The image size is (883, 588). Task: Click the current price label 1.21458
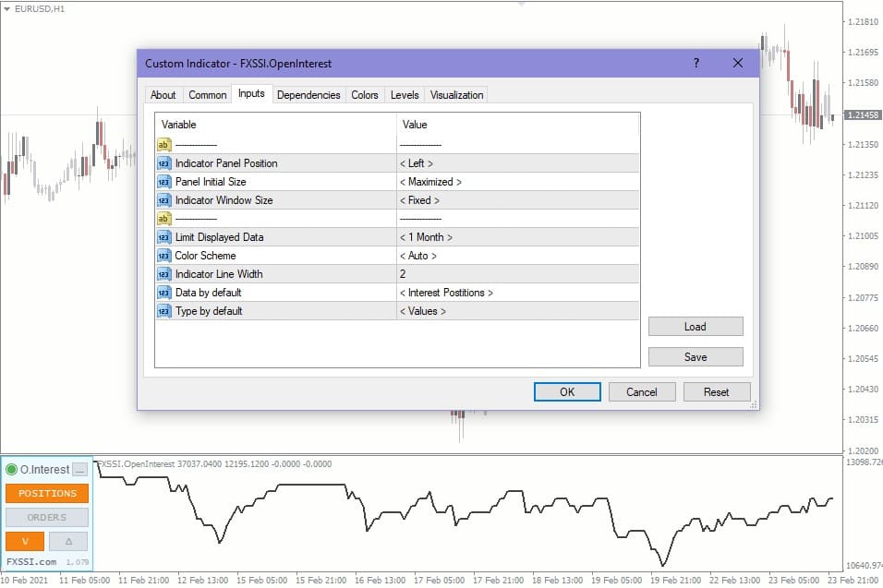[862, 114]
